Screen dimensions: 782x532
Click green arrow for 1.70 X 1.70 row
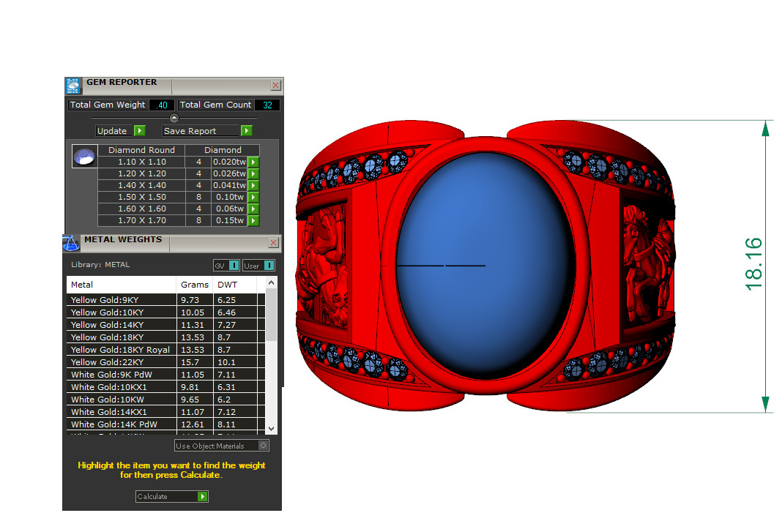pyautogui.click(x=253, y=220)
